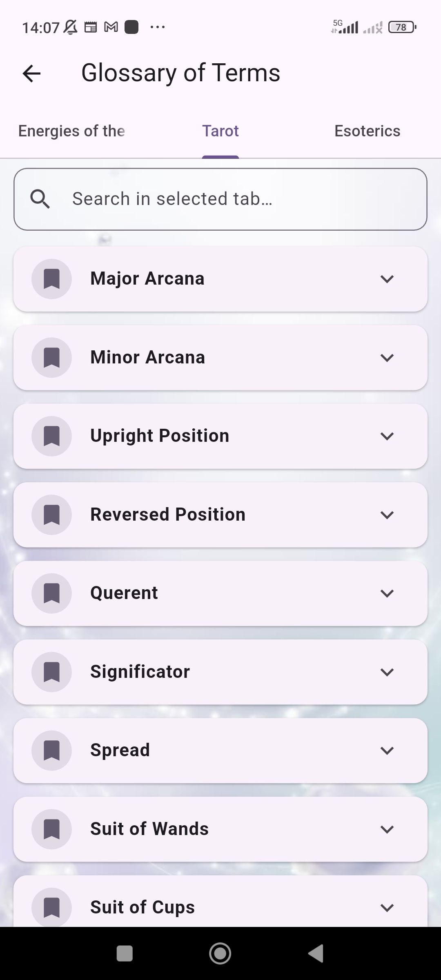Expand the Major Arcana chevron
The image size is (441, 980).
coord(387,279)
